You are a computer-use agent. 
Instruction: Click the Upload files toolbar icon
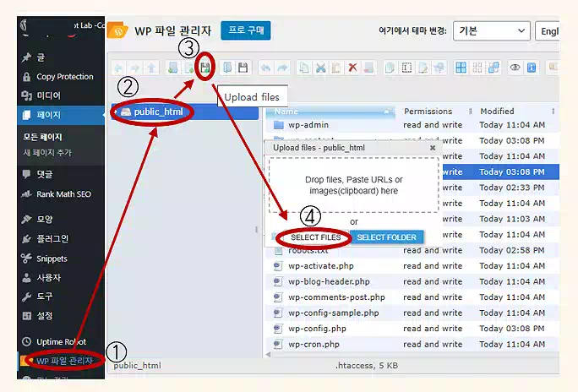pyautogui.click(x=205, y=68)
